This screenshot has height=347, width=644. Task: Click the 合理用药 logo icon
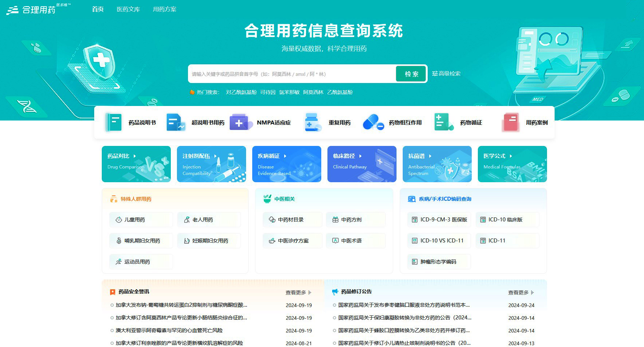tap(12, 10)
